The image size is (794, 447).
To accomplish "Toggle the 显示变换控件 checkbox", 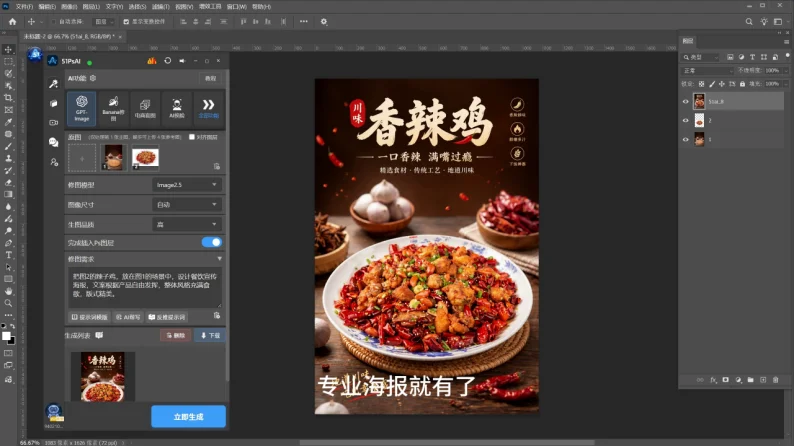I will (x=126, y=22).
